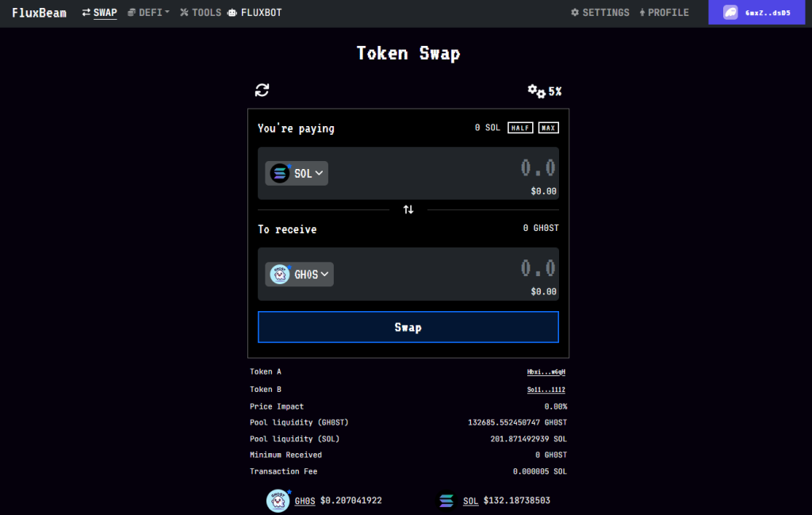
Task: Click the 0 SOL balance text
Action: pyautogui.click(x=488, y=128)
